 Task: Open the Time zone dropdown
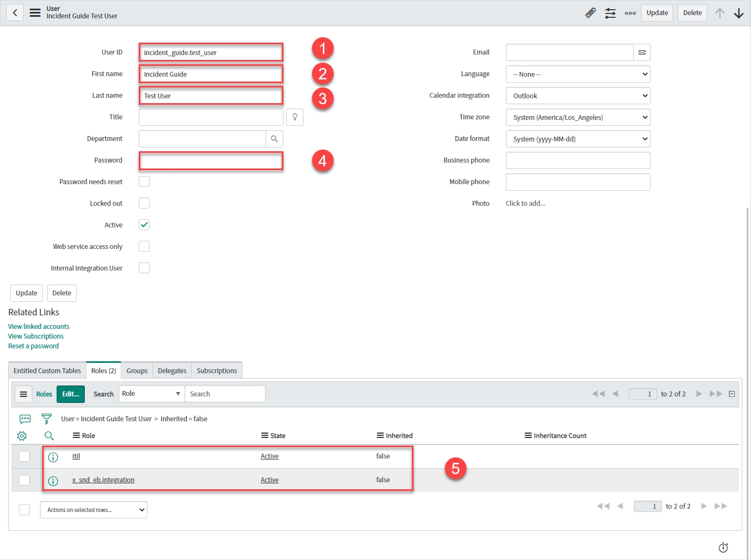[578, 117]
